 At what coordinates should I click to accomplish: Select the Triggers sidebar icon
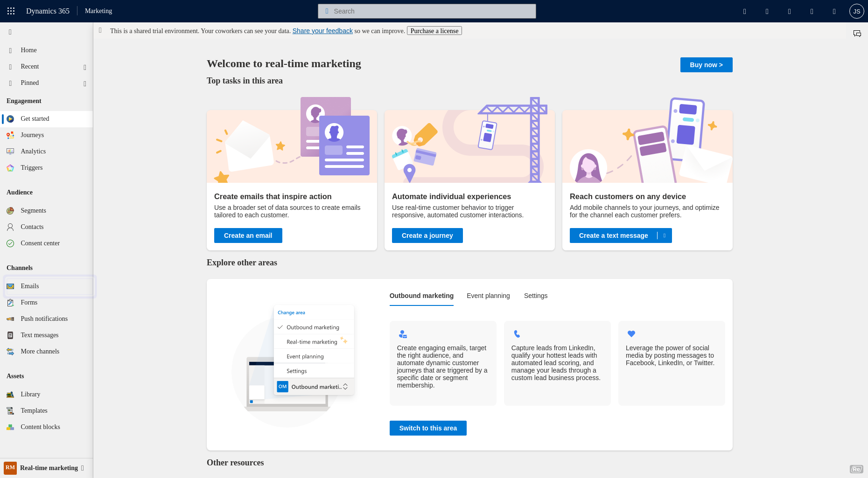tap(10, 168)
